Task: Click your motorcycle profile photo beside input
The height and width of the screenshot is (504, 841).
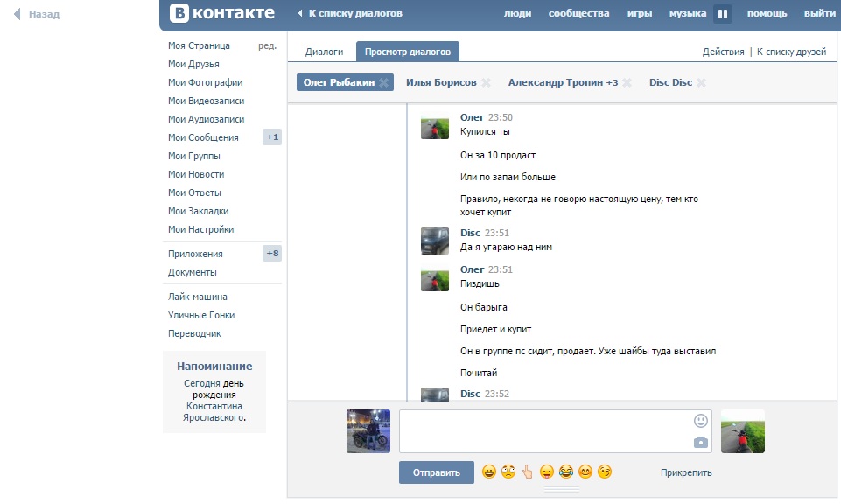Action: 368,431
